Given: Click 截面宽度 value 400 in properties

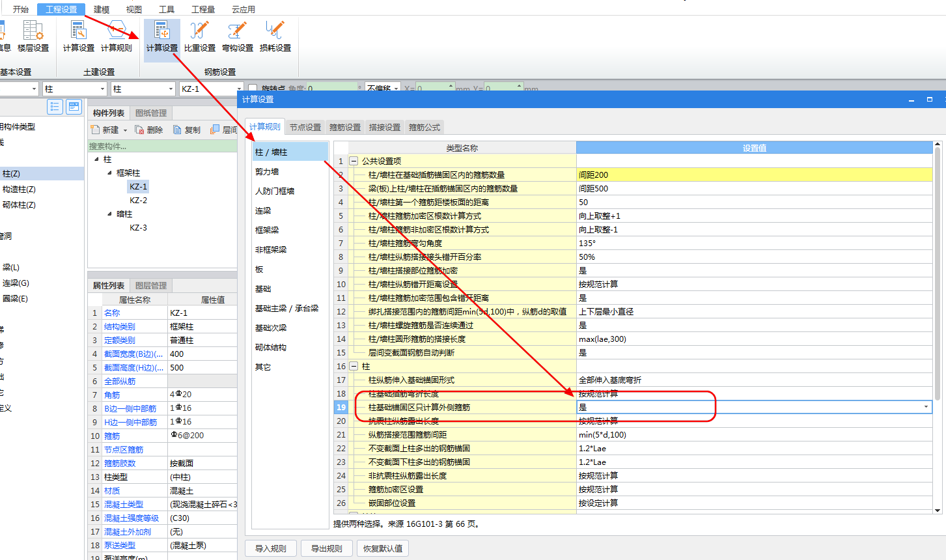Looking at the screenshot, I should coord(202,354).
